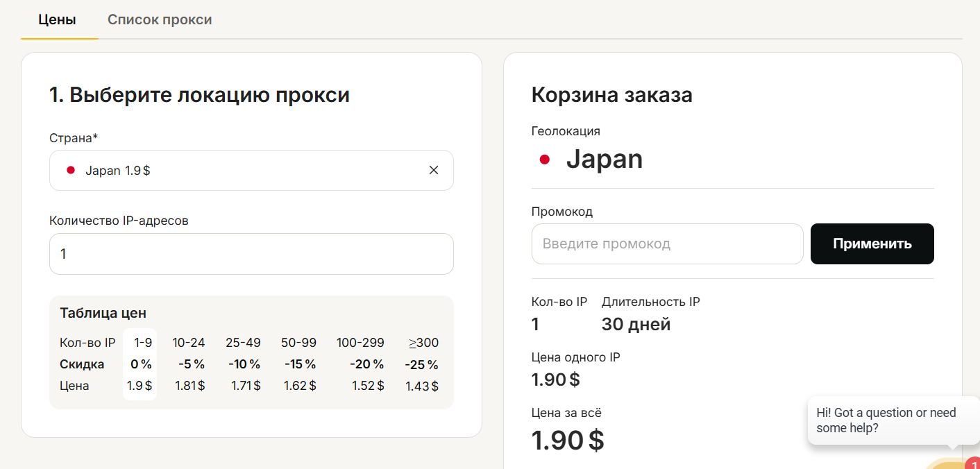Viewport: 980px width, 469px height.
Task: Click the Japan flag icon in country field
Action: click(x=70, y=170)
